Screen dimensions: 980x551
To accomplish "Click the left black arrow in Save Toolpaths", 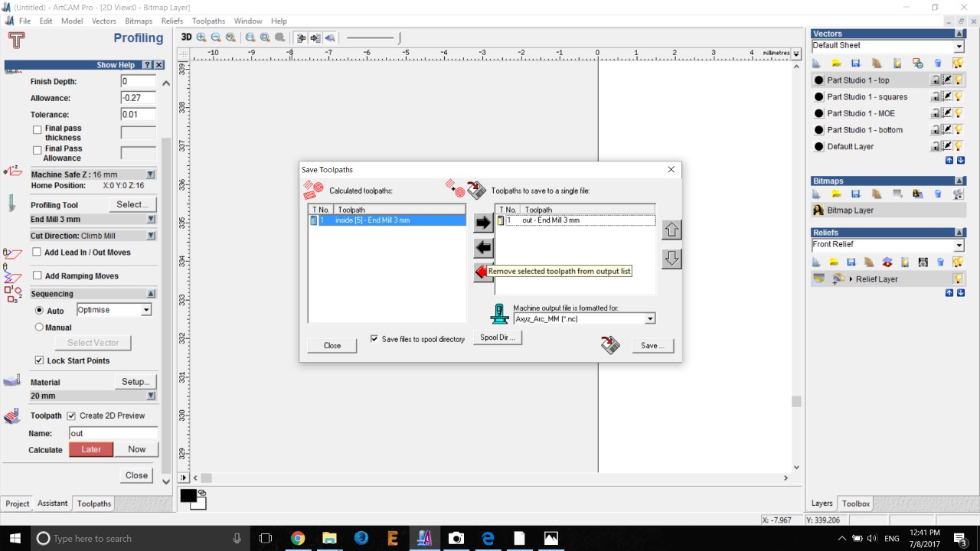I will pos(483,248).
